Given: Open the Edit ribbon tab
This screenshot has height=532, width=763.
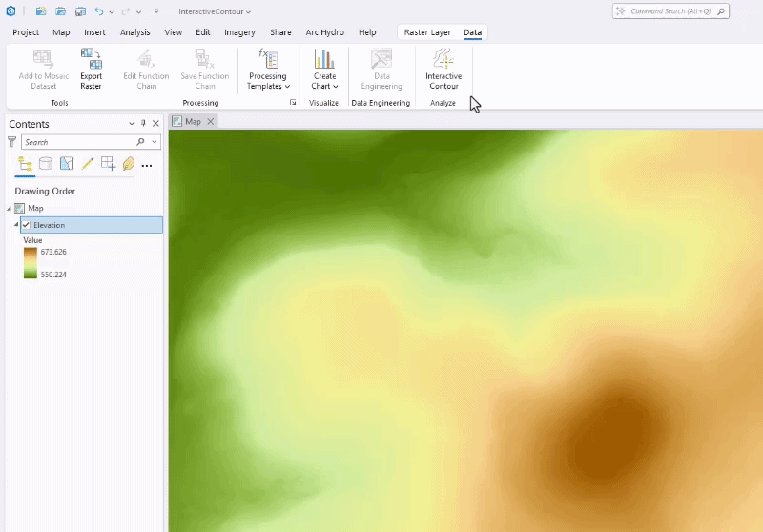Looking at the screenshot, I should pos(203,32).
